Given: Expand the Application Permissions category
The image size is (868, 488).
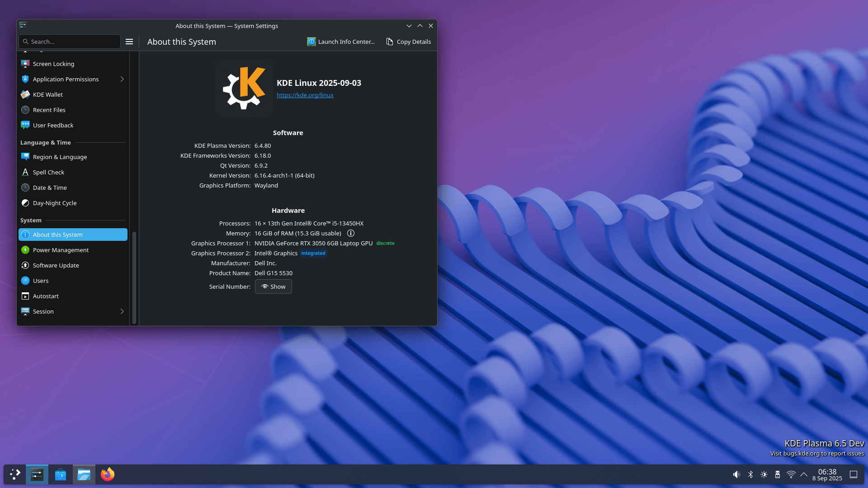Looking at the screenshot, I should point(121,79).
